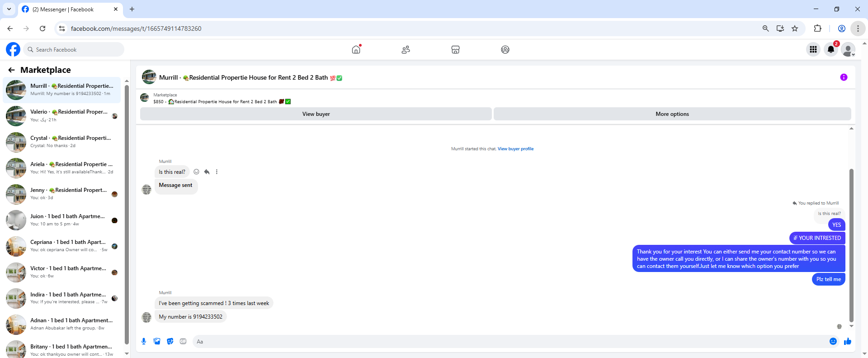Send a thumbs-up like
The height and width of the screenshot is (358, 868).
tap(848, 341)
